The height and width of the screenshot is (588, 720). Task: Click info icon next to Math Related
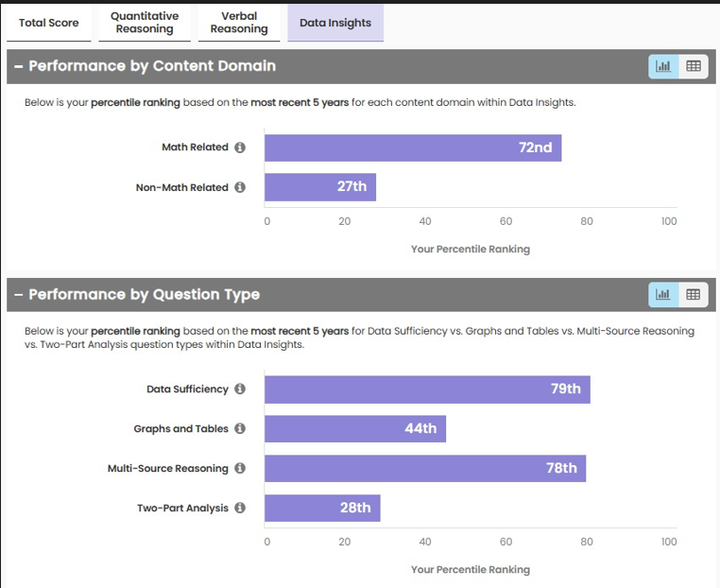point(240,147)
